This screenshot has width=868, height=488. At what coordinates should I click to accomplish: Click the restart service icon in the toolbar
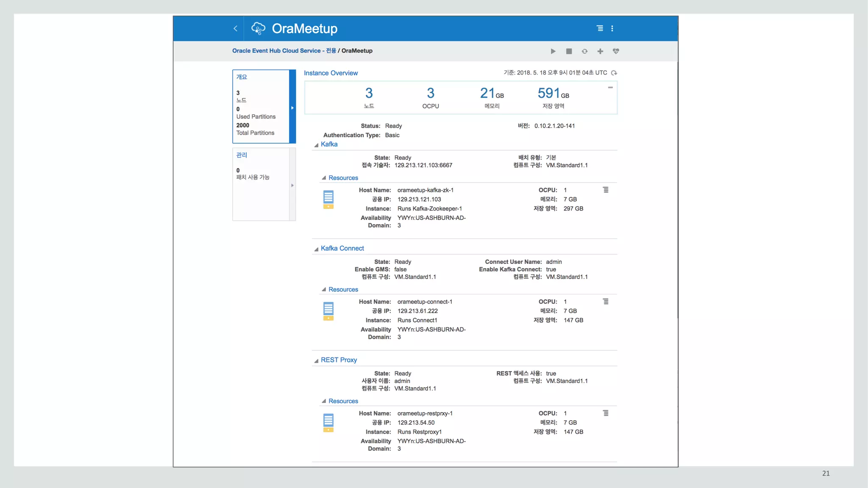coord(584,51)
